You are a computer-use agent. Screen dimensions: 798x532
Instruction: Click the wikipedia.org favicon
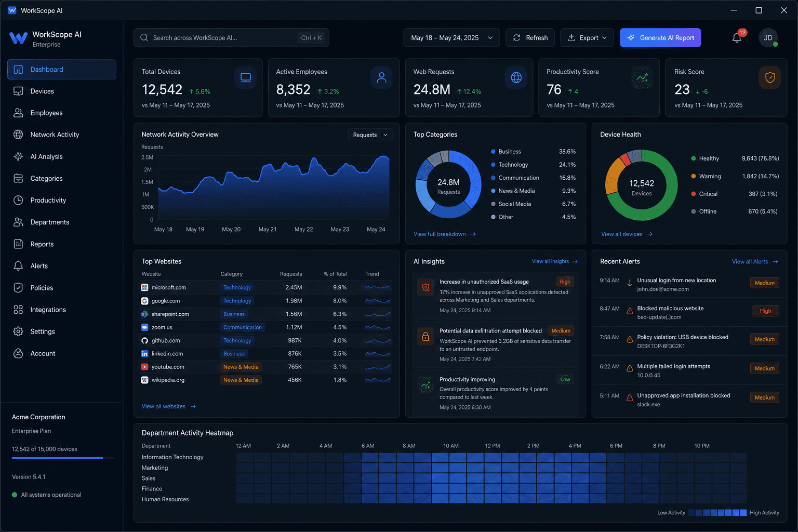point(145,380)
